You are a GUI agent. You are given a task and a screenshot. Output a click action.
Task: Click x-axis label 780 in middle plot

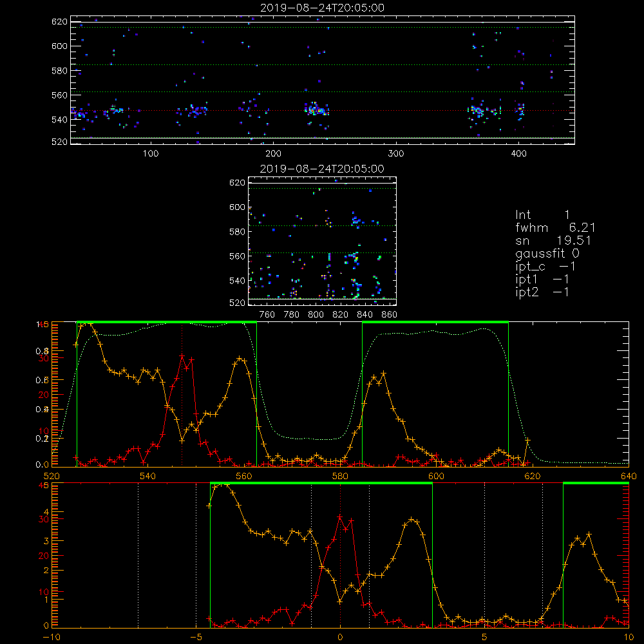(x=292, y=315)
